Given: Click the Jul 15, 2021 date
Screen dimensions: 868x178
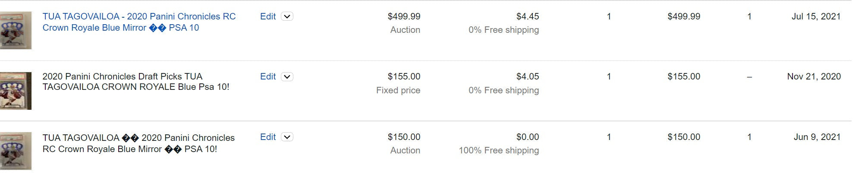Looking at the screenshot, I should [x=816, y=16].
